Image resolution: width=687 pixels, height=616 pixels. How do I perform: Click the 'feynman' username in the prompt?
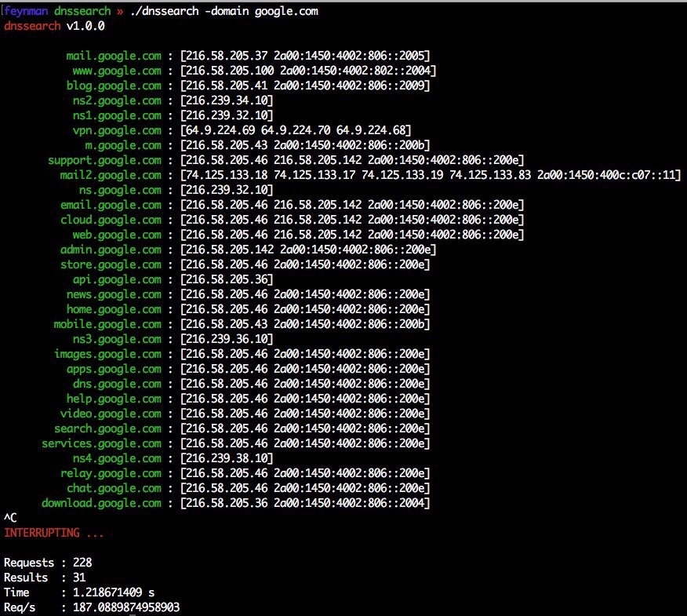point(26,11)
